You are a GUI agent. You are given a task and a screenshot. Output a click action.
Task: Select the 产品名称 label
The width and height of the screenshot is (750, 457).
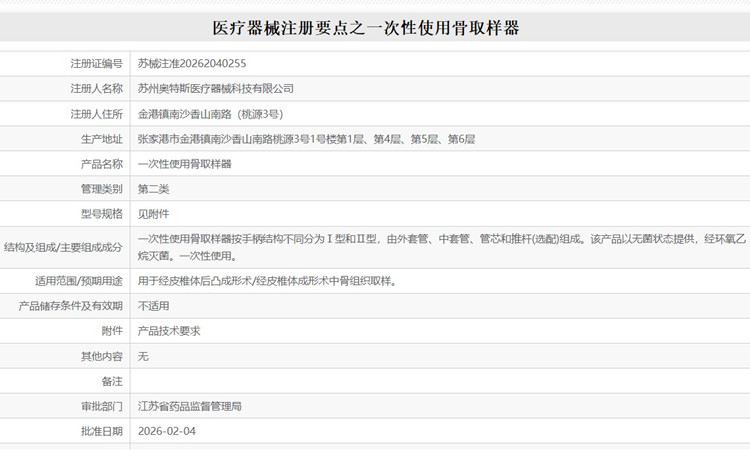(102, 164)
